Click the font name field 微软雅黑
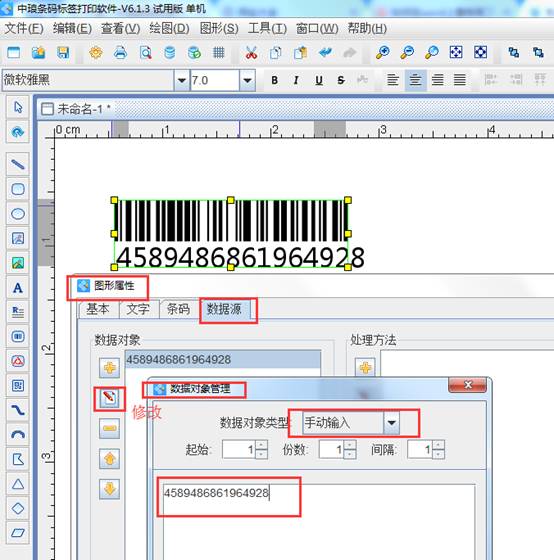Image resolution: width=554 pixels, height=560 pixels. [88, 80]
